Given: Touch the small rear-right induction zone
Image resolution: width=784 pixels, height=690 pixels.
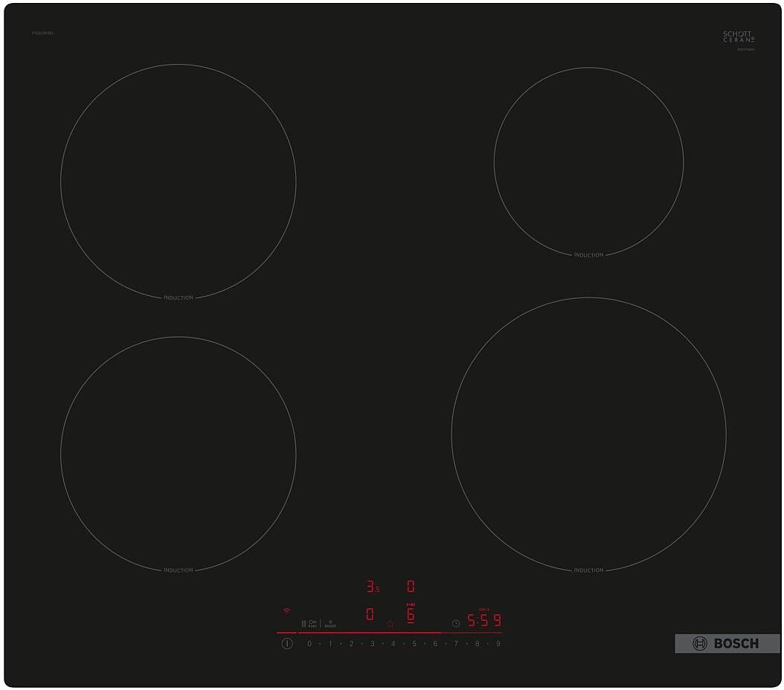Looking at the screenshot, I should pyautogui.click(x=588, y=161).
